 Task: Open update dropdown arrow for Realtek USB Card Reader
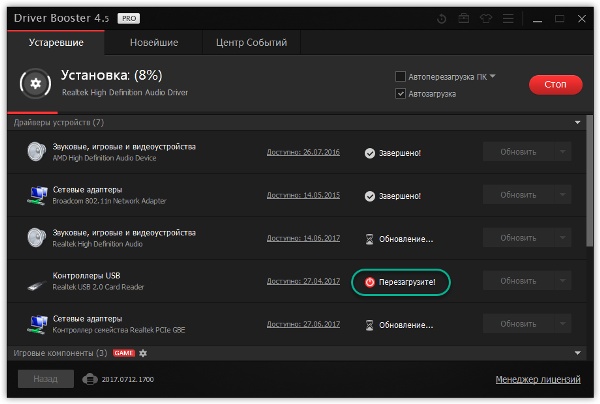pyautogui.click(x=563, y=281)
